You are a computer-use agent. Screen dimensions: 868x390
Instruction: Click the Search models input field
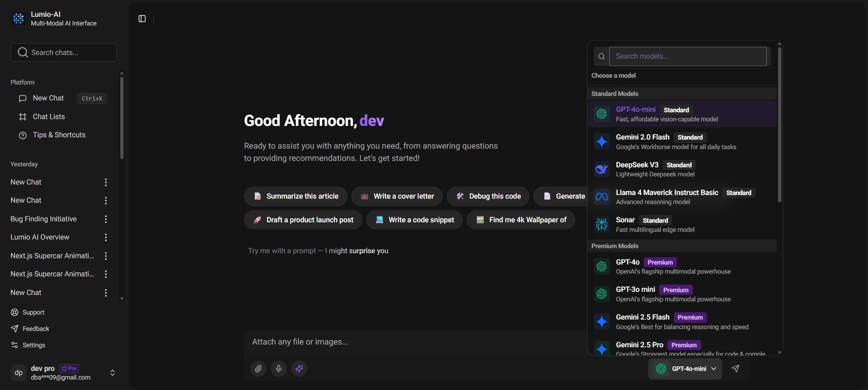tap(688, 56)
